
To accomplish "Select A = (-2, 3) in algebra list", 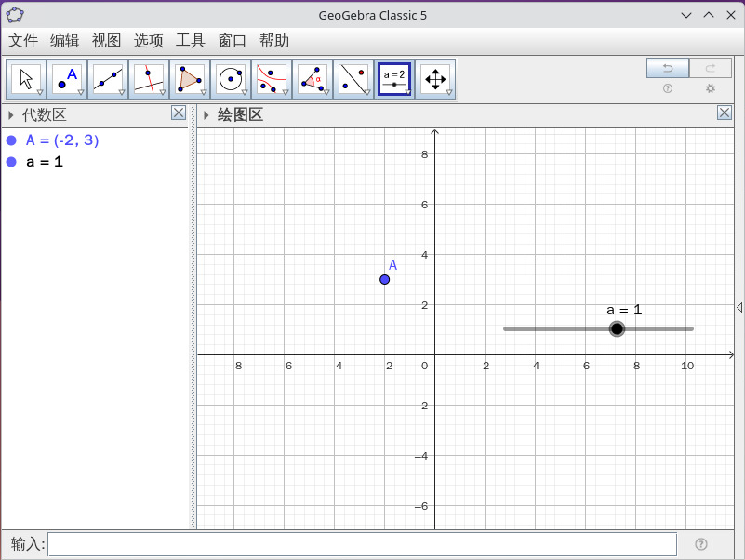I will click(62, 140).
